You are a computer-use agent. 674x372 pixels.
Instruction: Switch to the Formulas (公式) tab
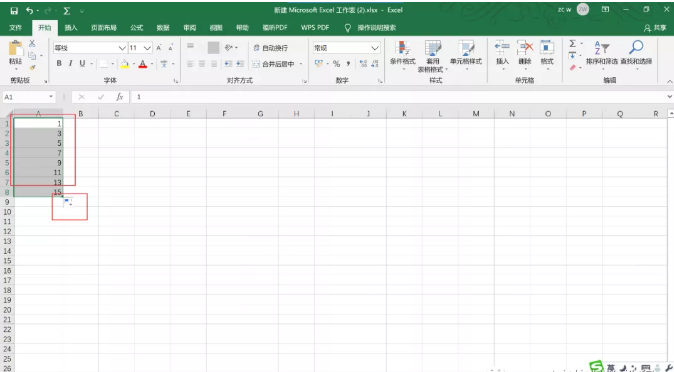point(136,28)
